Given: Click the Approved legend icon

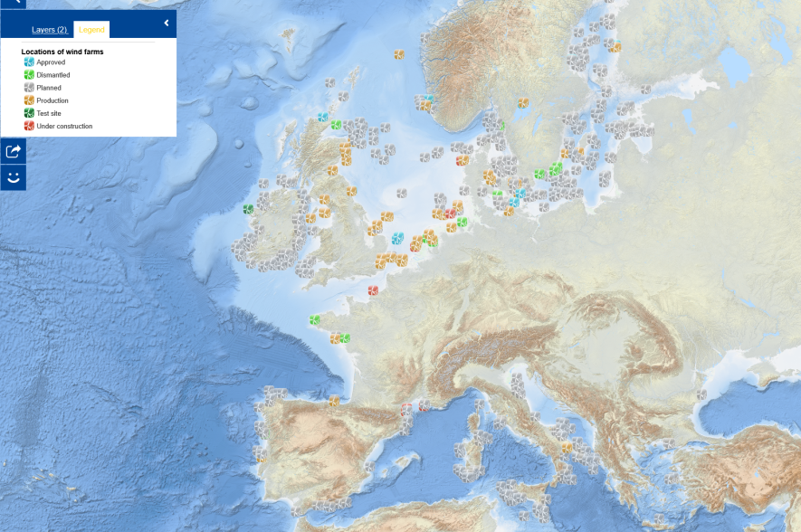Looking at the screenshot, I should 29,62.
